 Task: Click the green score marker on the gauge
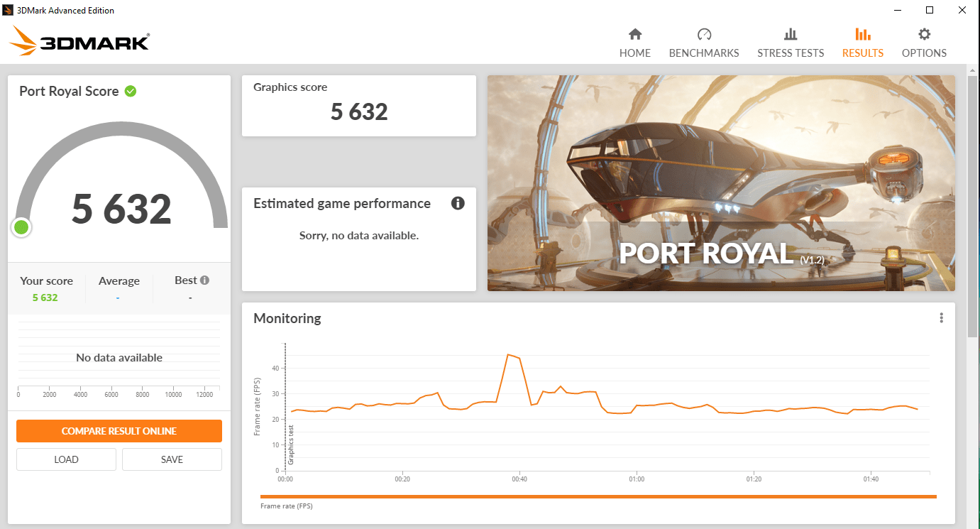[21, 227]
